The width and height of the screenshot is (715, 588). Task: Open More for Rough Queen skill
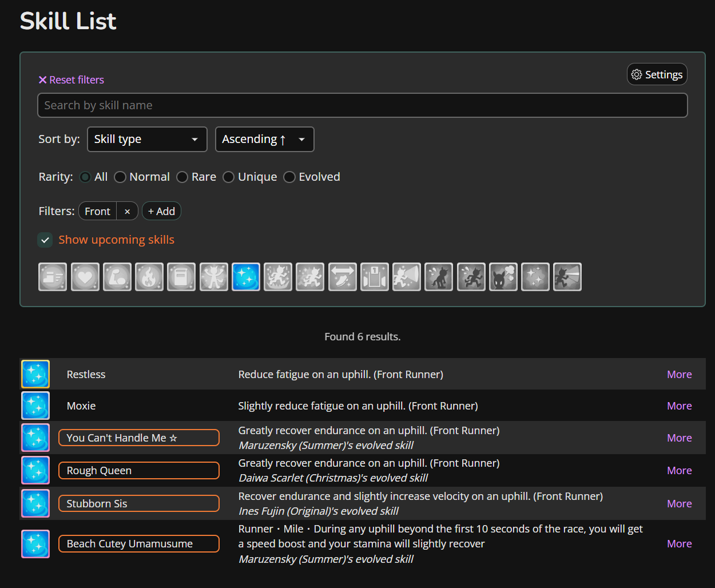pos(679,470)
